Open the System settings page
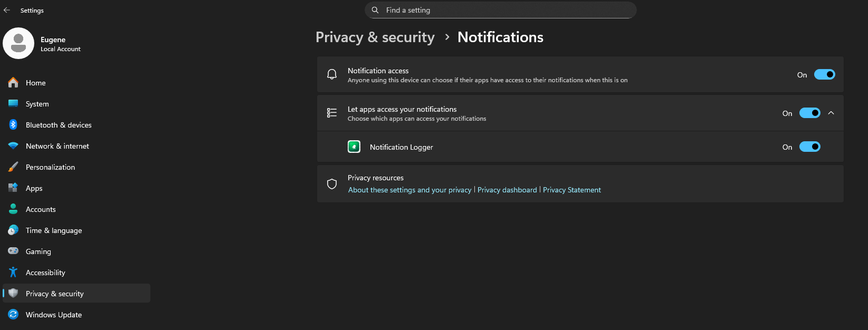 [x=37, y=104]
